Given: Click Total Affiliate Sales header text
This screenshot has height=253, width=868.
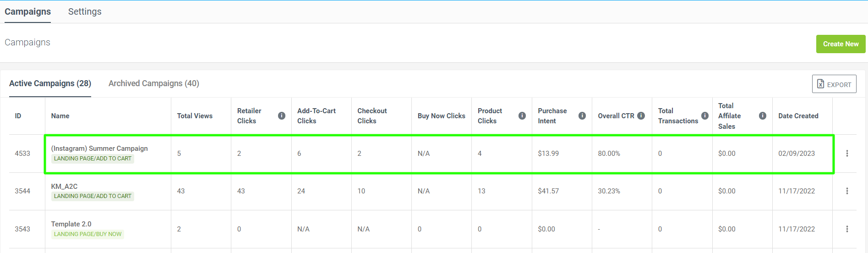Looking at the screenshot, I should 729,116.
